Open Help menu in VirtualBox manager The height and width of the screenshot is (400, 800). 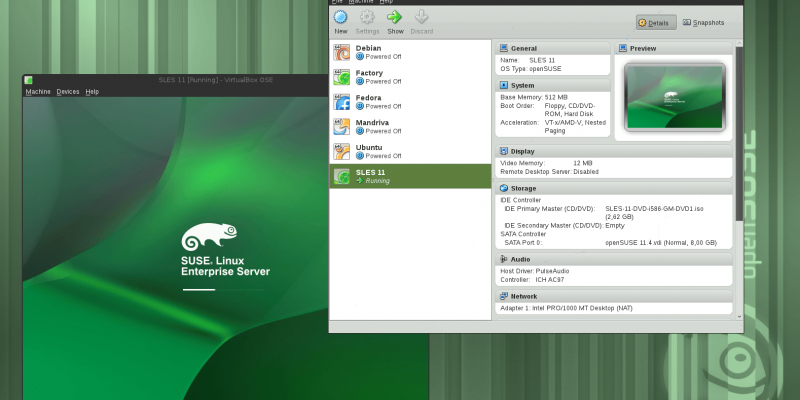point(386,2)
